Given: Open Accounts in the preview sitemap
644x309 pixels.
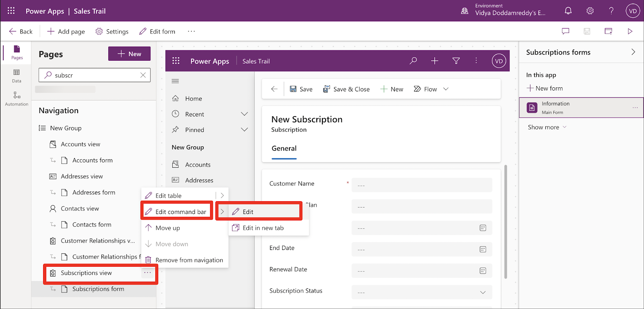Looking at the screenshot, I should tap(198, 165).
